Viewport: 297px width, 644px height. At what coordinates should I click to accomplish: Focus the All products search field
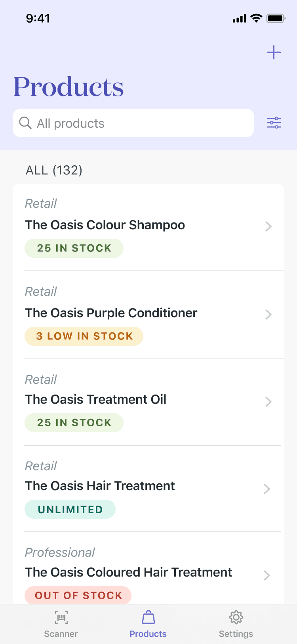(x=133, y=123)
